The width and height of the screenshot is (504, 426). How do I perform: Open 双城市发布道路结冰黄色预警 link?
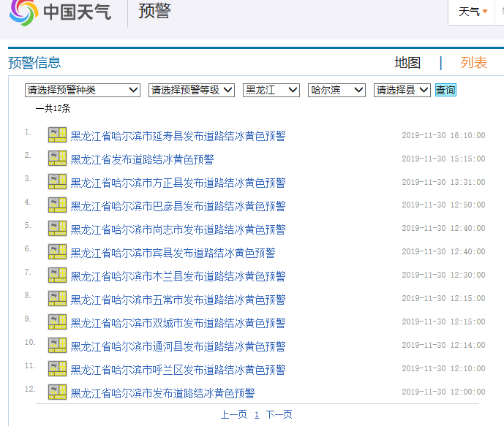point(178,323)
